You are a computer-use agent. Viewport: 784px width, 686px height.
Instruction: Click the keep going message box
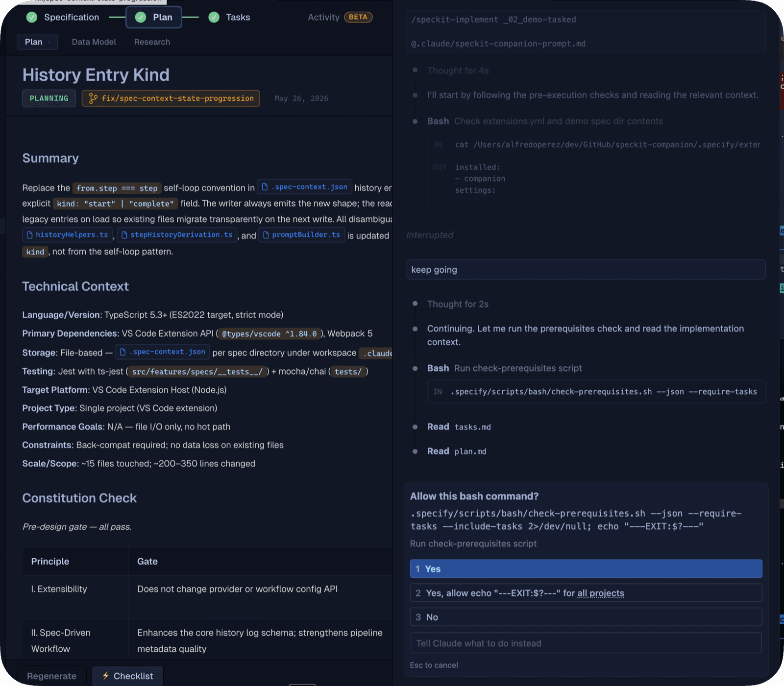586,270
